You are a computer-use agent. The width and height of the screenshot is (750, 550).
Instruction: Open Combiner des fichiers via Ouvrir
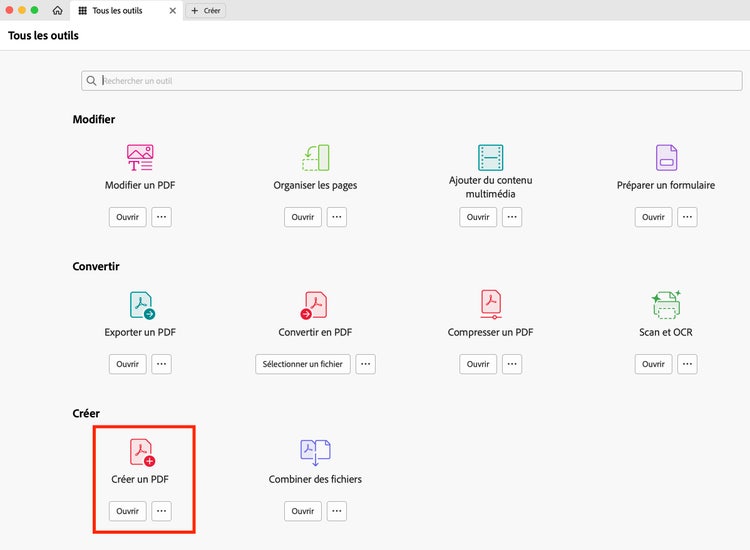pos(303,511)
